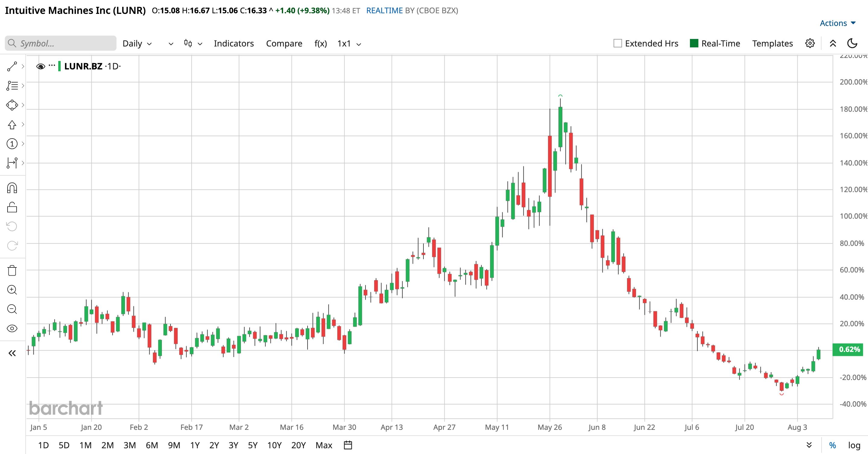
Task: Zoom in using the magnifier plus icon
Action: pyautogui.click(x=12, y=290)
